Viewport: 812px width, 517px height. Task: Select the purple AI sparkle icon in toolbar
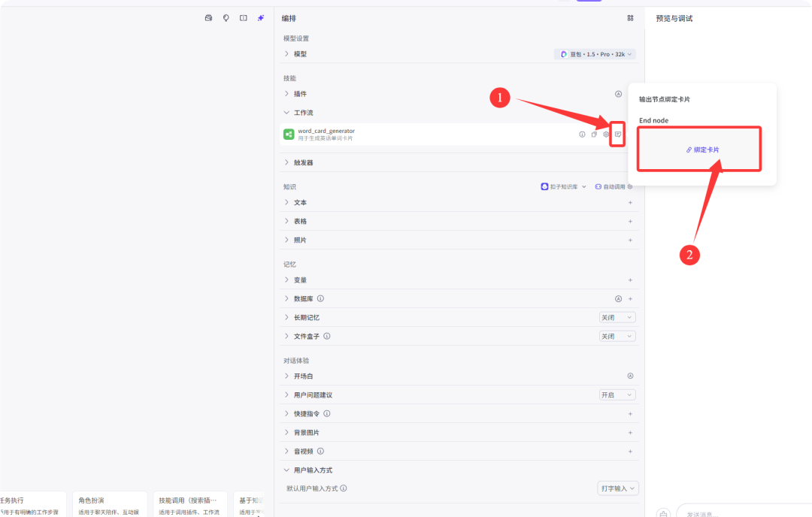(x=260, y=17)
